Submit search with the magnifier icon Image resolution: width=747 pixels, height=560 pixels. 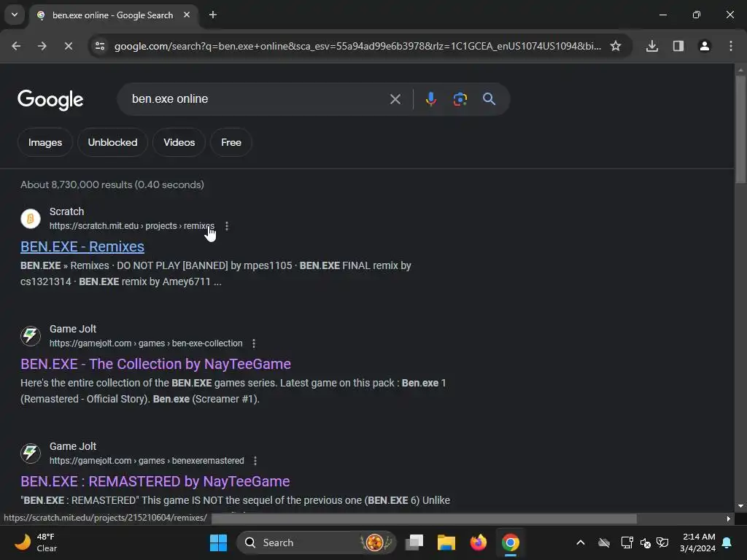coord(489,99)
